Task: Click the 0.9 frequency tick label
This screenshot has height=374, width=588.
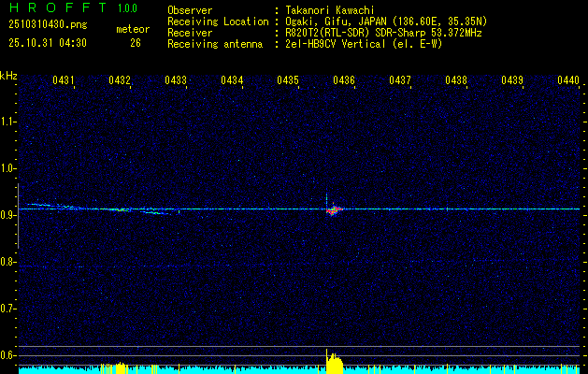Action: click(x=7, y=215)
